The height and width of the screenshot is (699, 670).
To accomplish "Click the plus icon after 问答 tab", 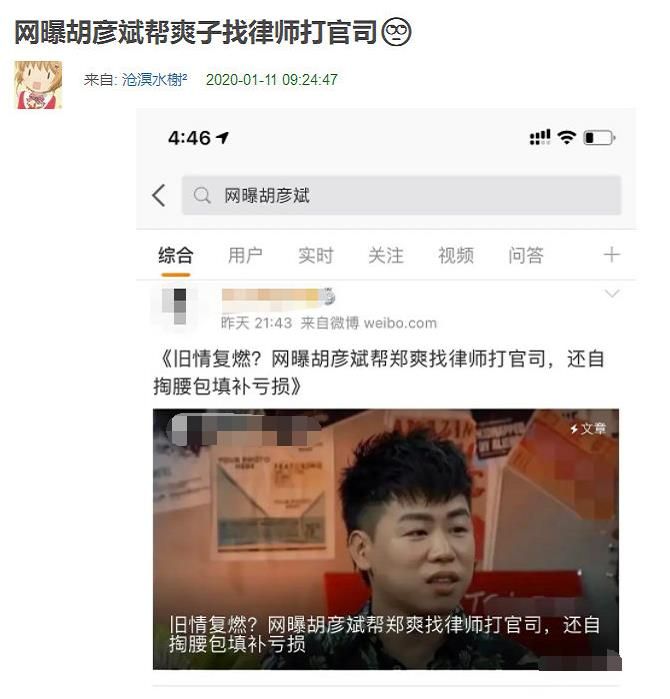I will (x=612, y=255).
